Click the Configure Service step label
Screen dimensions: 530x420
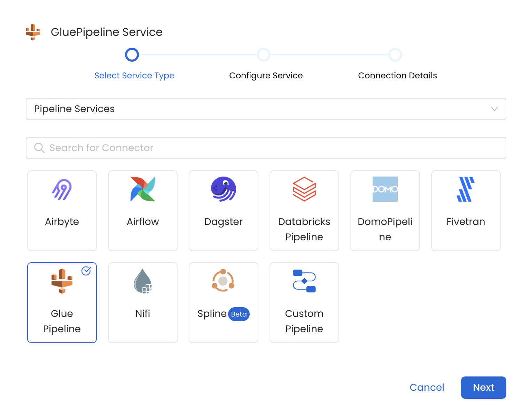[266, 75]
